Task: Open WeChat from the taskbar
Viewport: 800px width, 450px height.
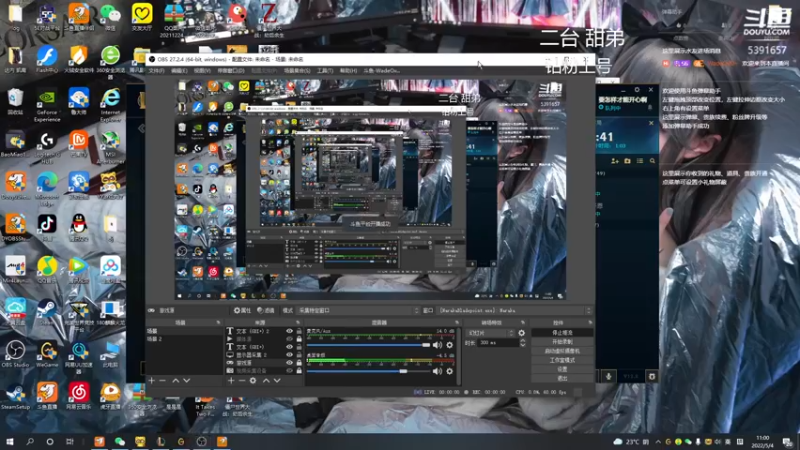Action: click(x=120, y=441)
